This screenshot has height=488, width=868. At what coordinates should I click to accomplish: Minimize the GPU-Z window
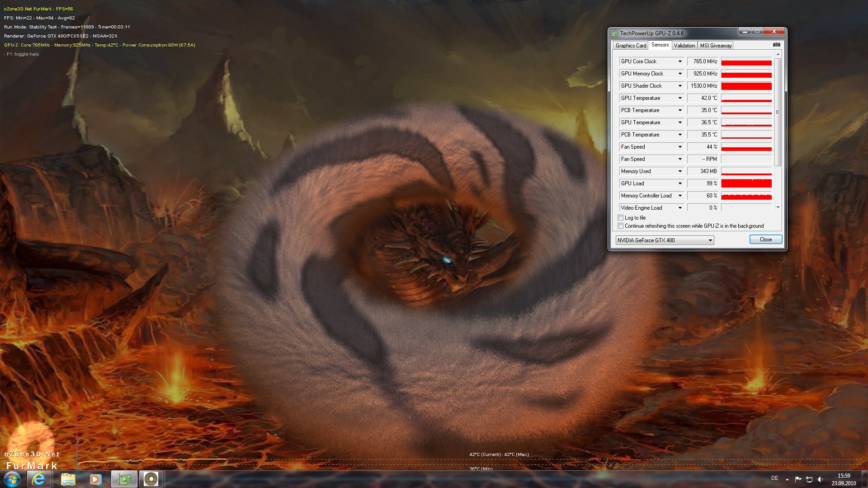click(745, 31)
